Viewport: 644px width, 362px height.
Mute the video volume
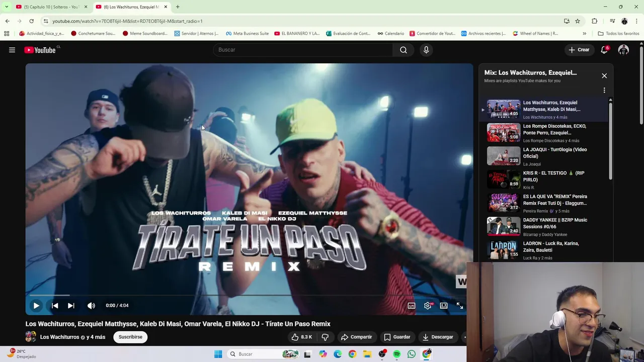(91, 305)
